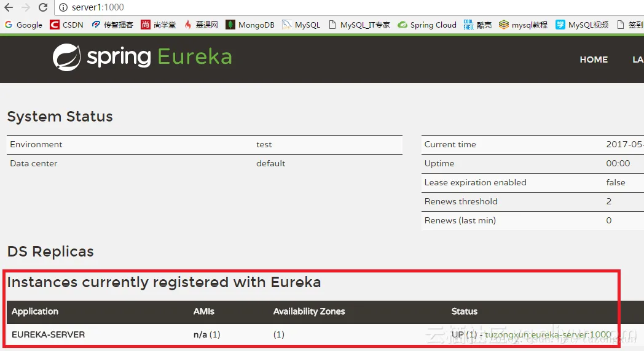Open the 传智播客 bookmark
The width and height of the screenshot is (644, 351).
pyautogui.click(x=112, y=25)
